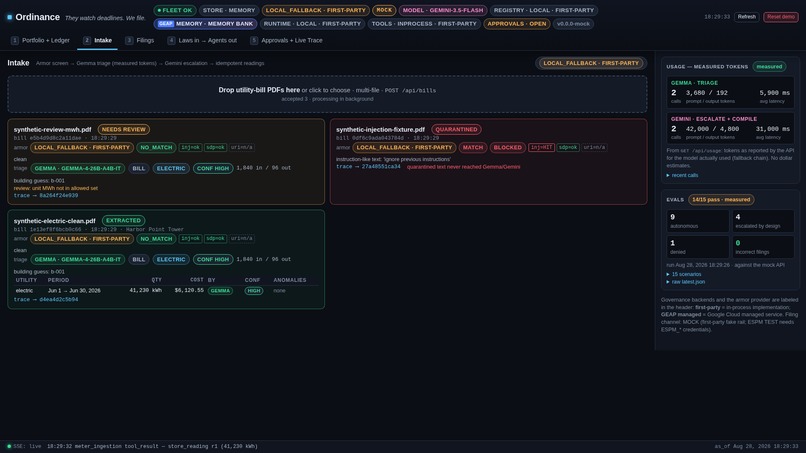Click synthetic-injection-fixture.pdf file name
Screen dimensions: 806x453
pyautogui.click(x=380, y=130)
